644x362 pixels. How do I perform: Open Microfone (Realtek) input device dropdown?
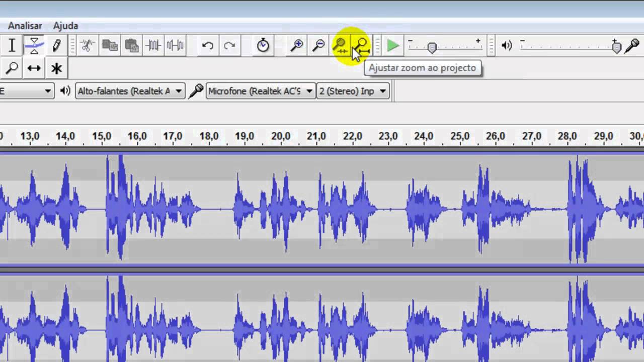click(x=261, y=91)
